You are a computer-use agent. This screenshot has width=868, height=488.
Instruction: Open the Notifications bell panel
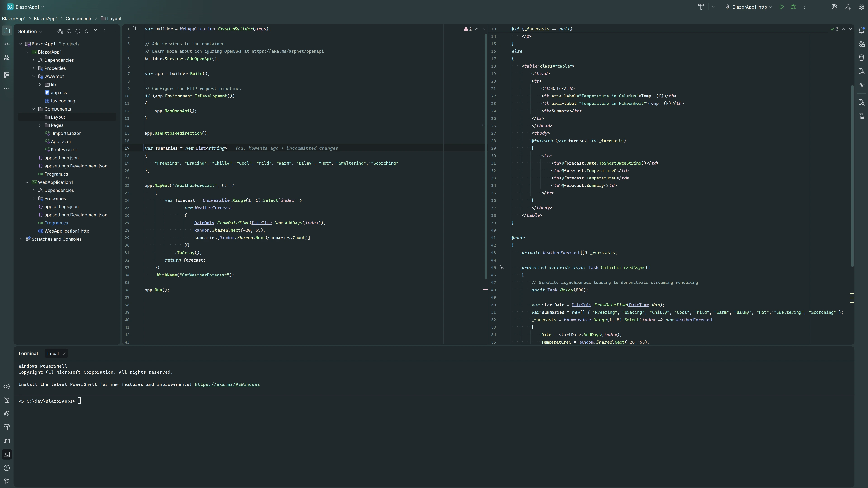coord(862,30)
